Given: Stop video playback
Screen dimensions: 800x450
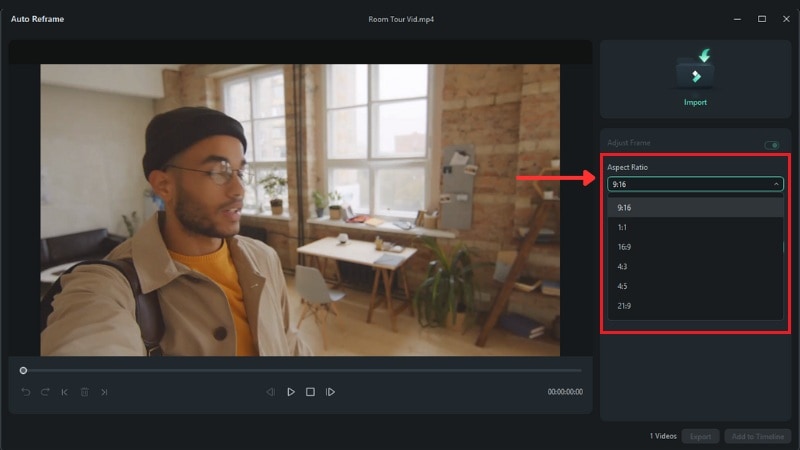Looking at the screenshot, I should (x=310, y=392).
